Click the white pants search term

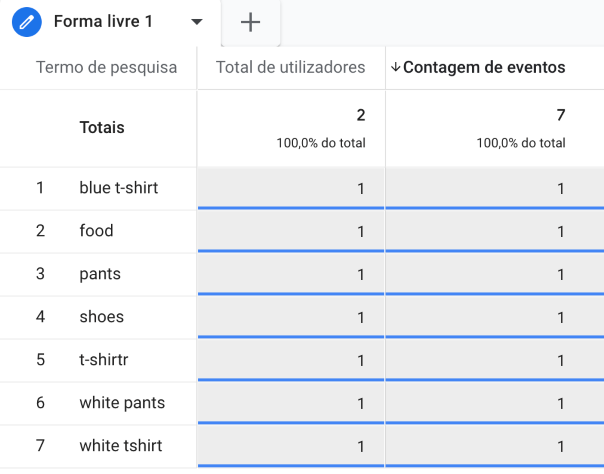[x=122, y=403]
